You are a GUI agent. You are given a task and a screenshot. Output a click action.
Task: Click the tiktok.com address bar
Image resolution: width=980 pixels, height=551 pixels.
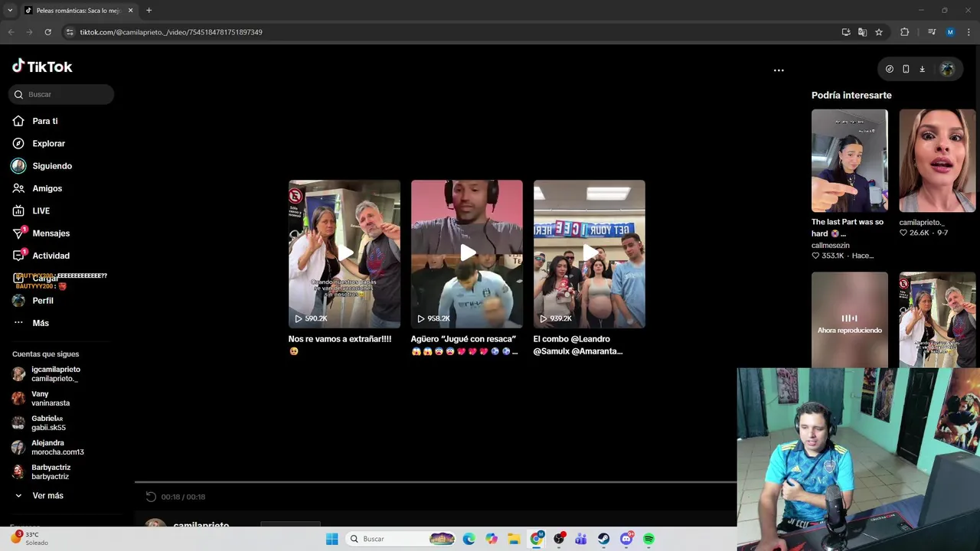(x=452, y=32)
